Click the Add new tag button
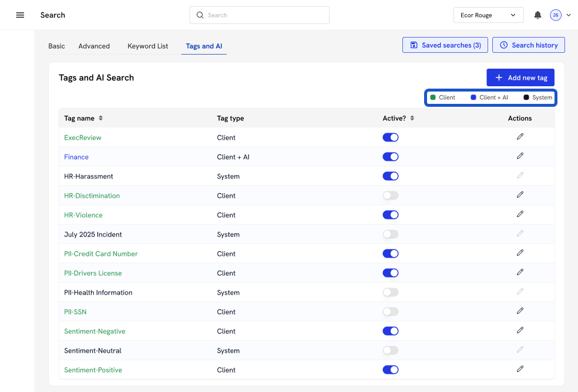578x392 pixels. click(x=520, y=77)
